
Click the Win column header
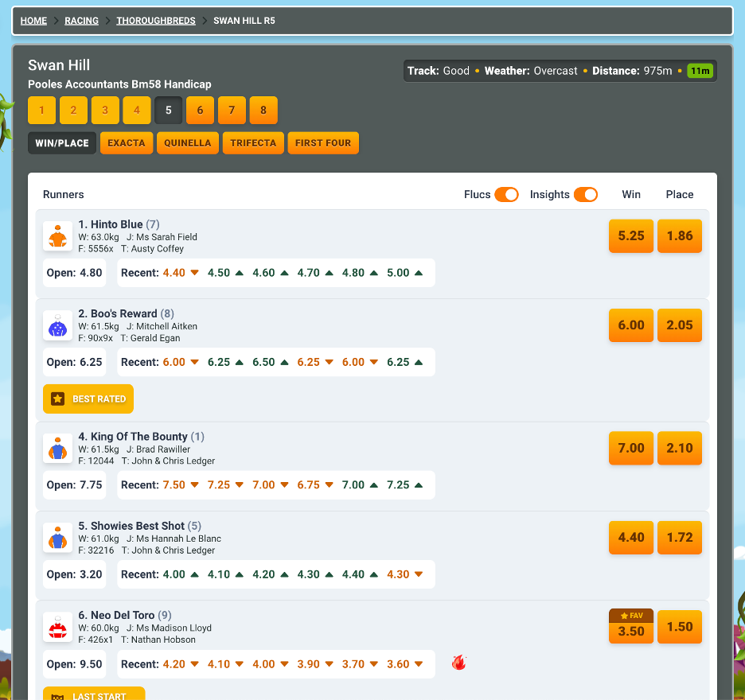click(x=631, y=194)
